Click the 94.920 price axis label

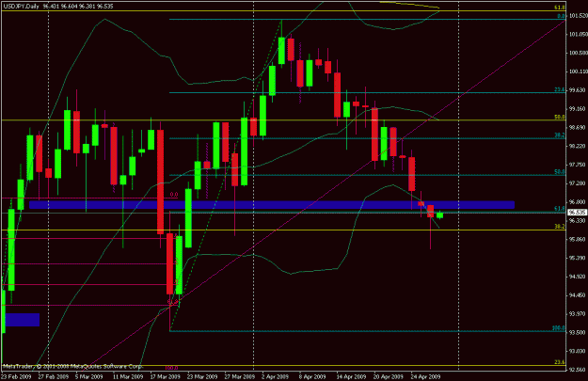tap(578, 277)
